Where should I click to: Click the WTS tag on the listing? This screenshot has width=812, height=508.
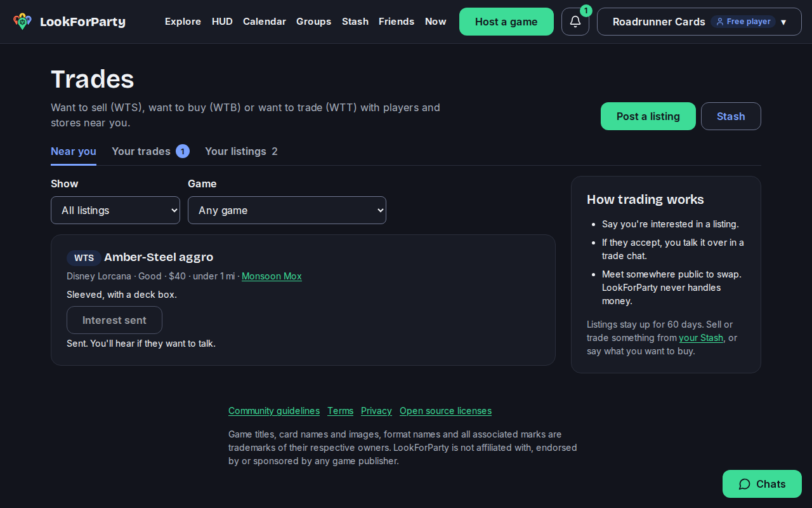[84, 258]
